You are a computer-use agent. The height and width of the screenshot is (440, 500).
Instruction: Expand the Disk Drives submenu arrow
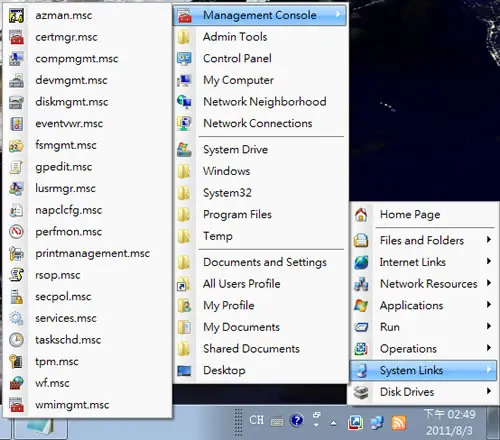(488, 391)
